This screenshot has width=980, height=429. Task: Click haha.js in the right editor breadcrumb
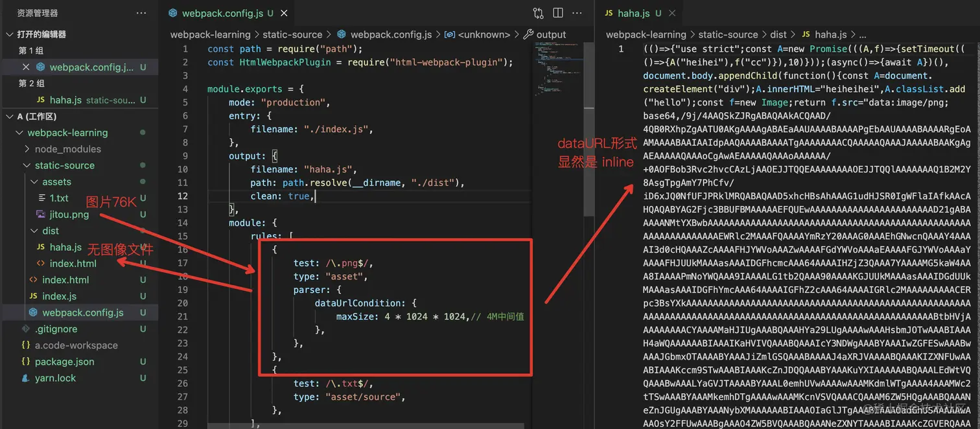coord(830,35)
